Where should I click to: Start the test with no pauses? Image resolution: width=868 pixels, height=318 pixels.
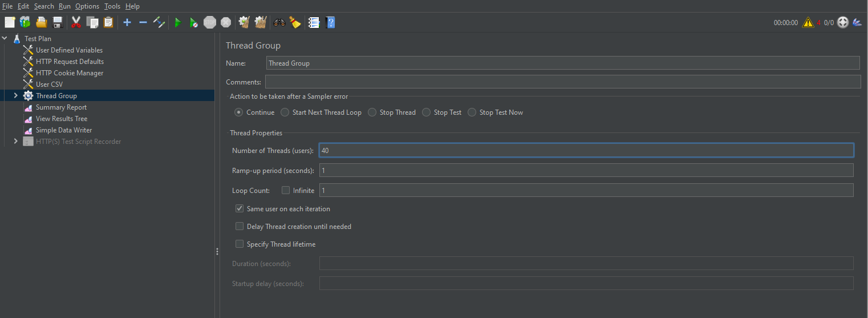tap(194, 22)
